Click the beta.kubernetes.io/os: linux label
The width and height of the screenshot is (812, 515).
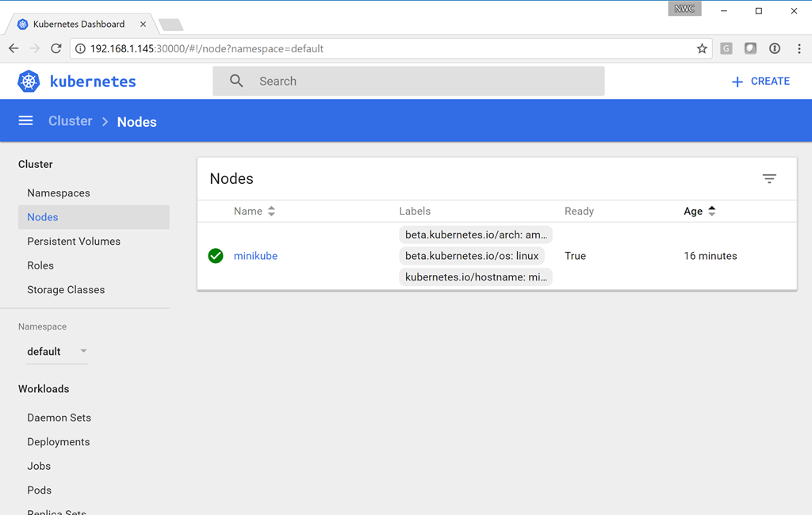[x=472, y=256]
